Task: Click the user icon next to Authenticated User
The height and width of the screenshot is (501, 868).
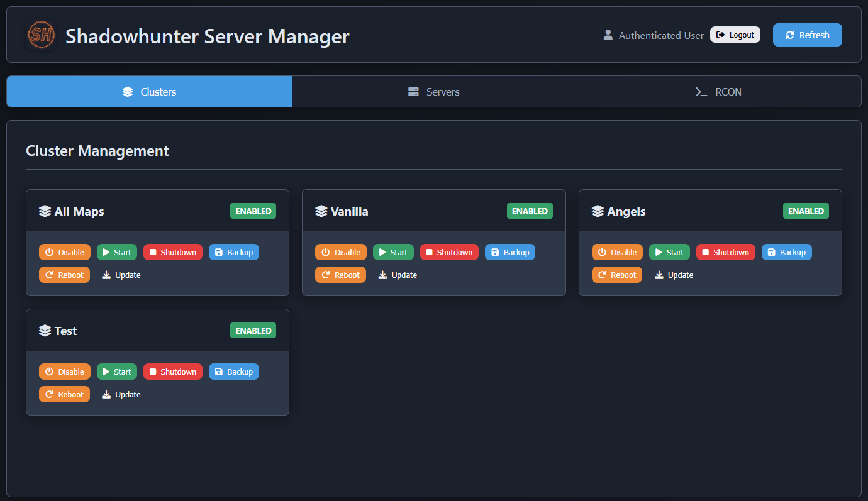Action: tap(608, 35)
